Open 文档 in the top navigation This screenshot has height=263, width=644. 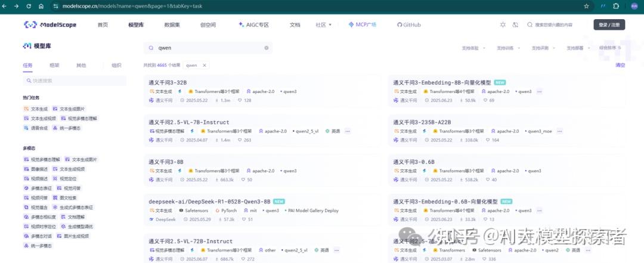295,24
